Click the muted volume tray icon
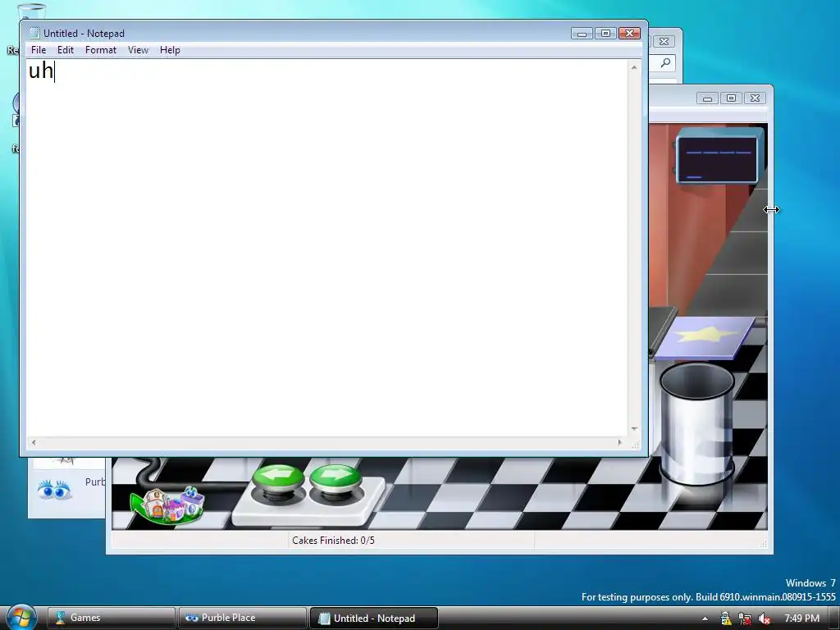The height and width of the screenshot is (630, 840). 765,619
